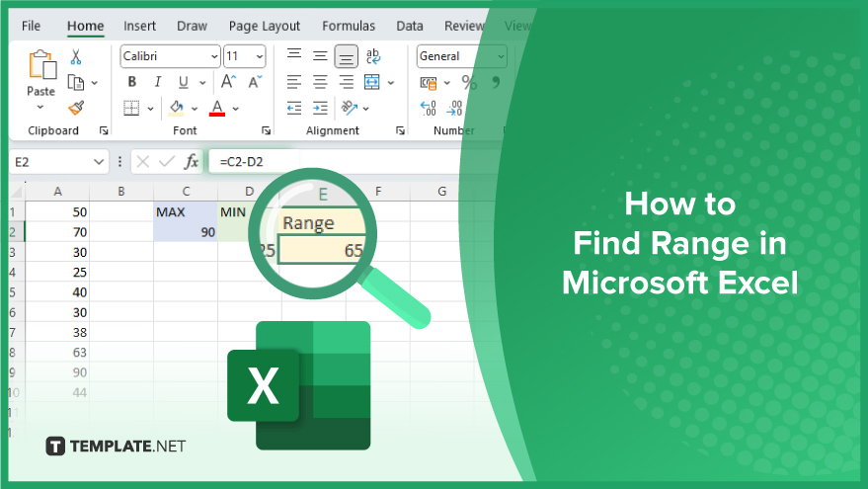Launch the Clipboard pane dialog launcher
This screenshot has width=868, height=489.
tap(104, 130)
